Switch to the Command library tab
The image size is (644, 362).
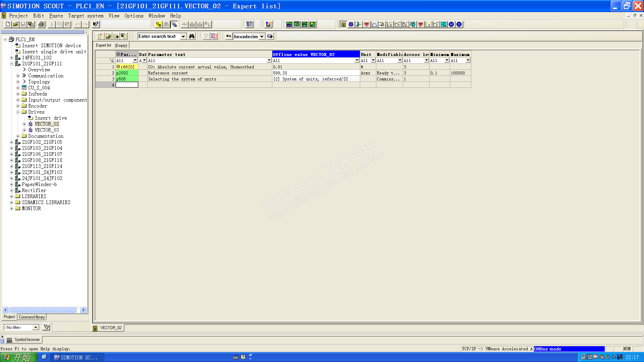click(x=32, y=317)
